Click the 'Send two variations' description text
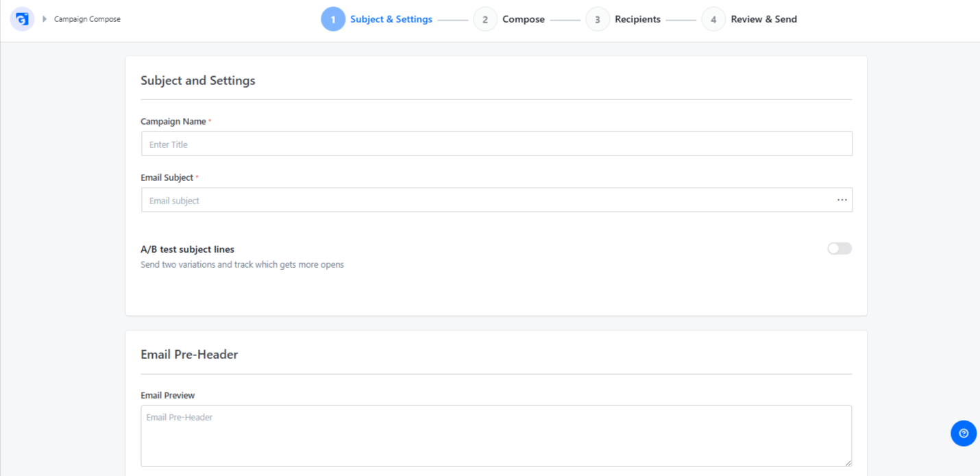Viewport: 980px width, 476px height. coord(242,264)
